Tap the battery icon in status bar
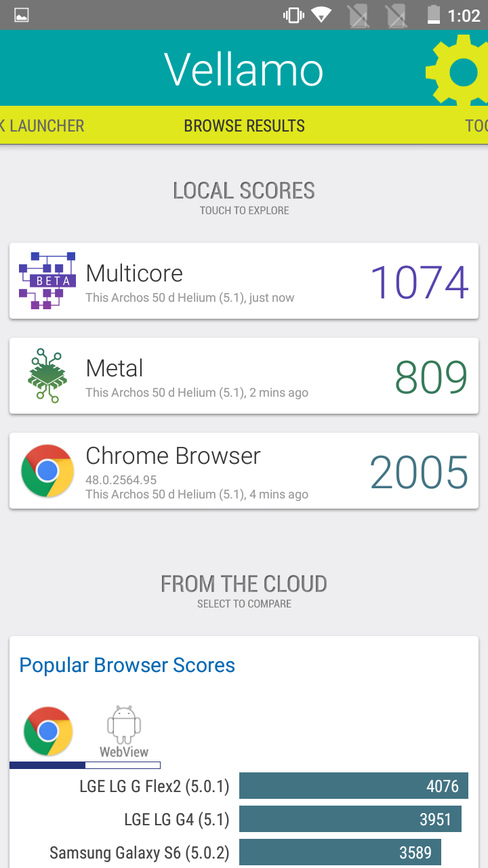The image size is (488, 868). point(433,15)
